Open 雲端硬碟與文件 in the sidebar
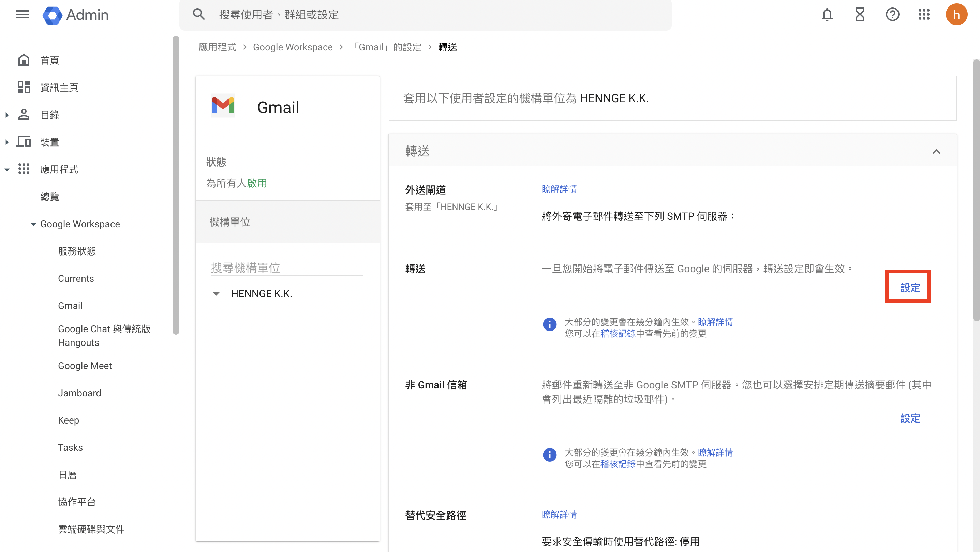 point(91,529)
